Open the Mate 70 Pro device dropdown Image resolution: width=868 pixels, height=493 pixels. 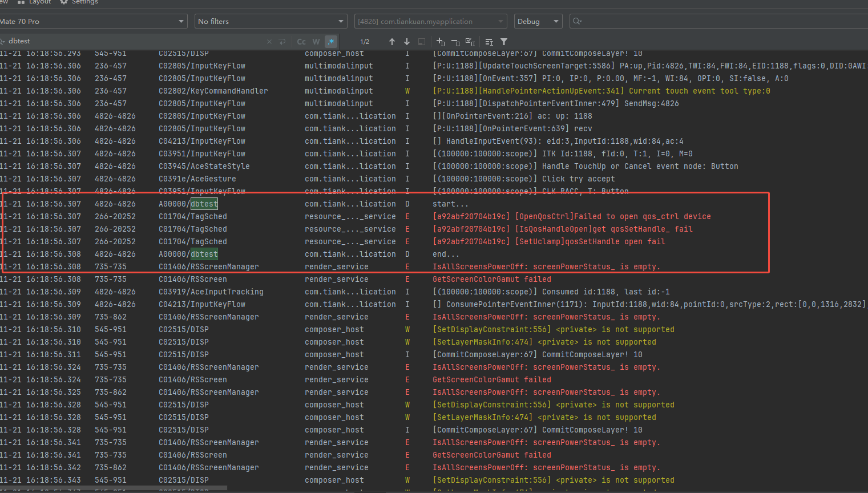92,22
